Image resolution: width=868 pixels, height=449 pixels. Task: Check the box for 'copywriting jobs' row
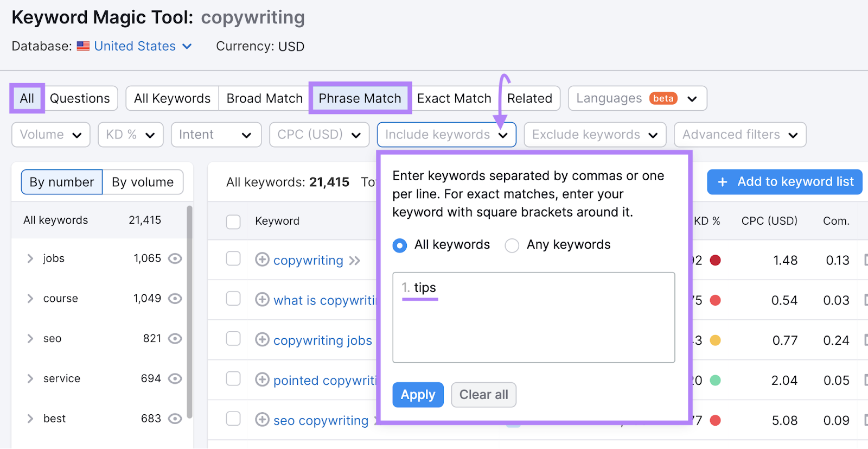233,339
